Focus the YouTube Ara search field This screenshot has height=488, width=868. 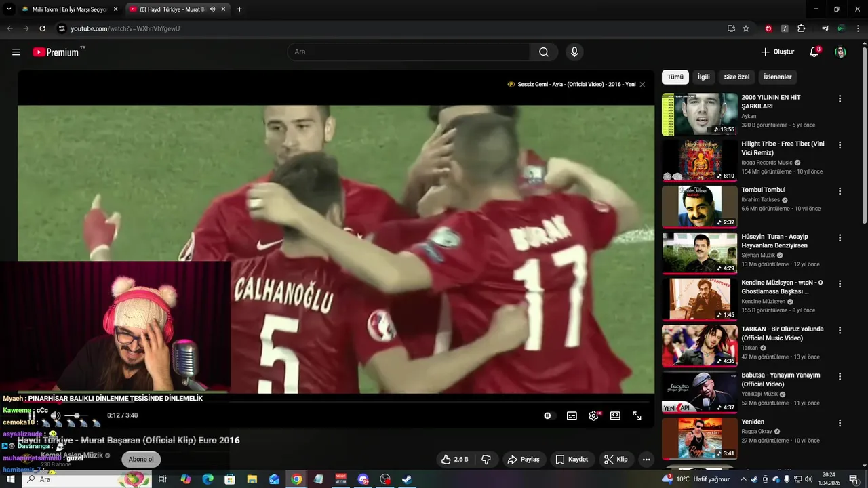click(408, 52)
